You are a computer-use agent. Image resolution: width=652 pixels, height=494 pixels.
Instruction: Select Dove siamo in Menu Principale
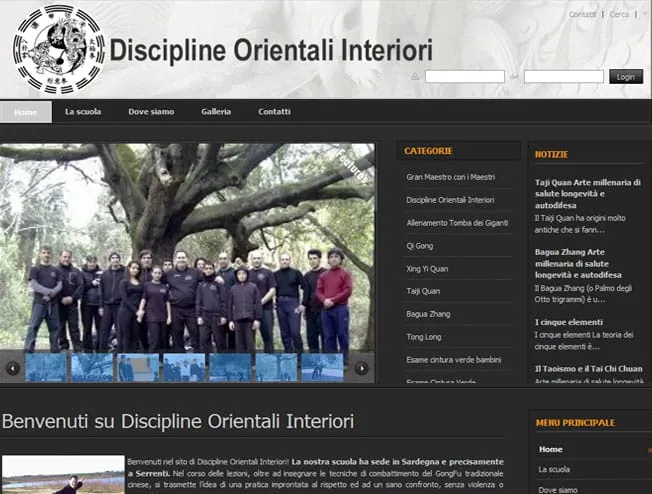coord(558,490)
